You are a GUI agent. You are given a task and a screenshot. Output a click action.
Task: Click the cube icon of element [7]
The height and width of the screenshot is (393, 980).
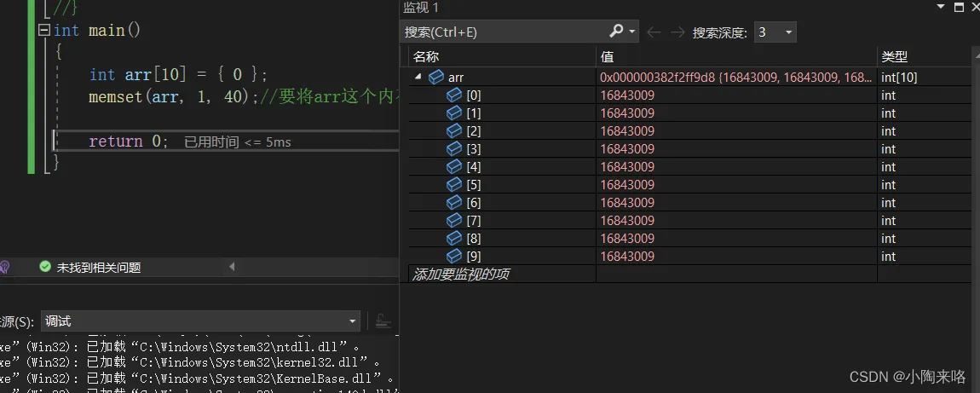pos(454,221)
